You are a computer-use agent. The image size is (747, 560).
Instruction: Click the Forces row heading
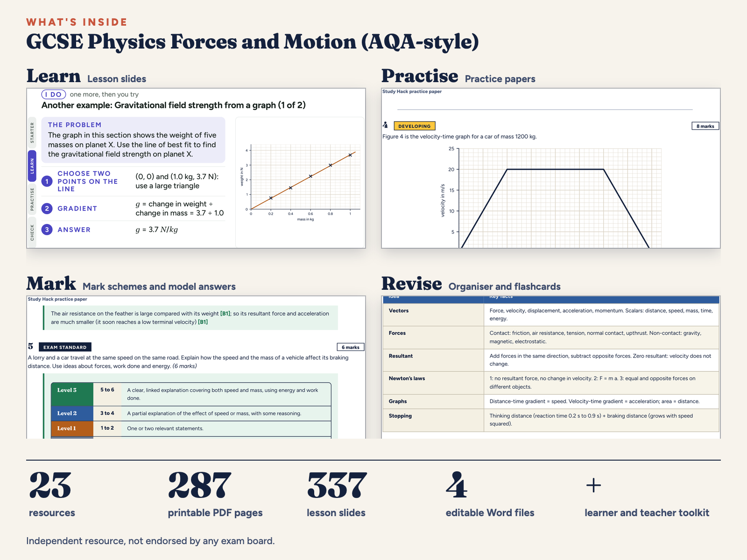(397, 333)
